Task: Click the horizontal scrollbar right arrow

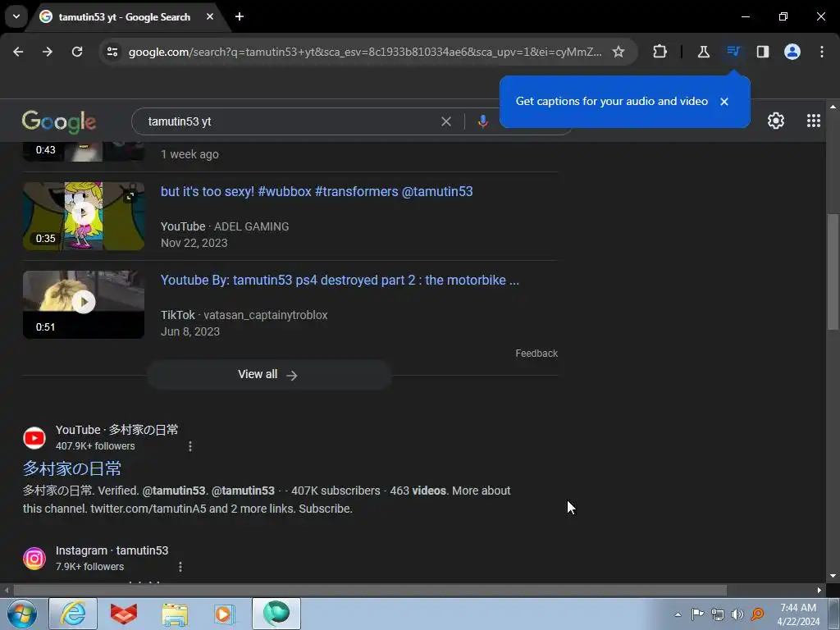Action: [x=819, y=591]
